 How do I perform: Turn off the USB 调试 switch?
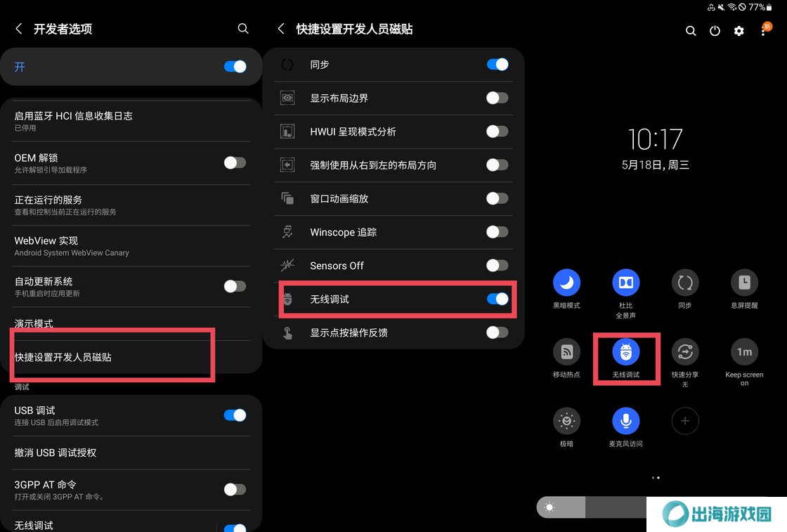tap(235, 415)
